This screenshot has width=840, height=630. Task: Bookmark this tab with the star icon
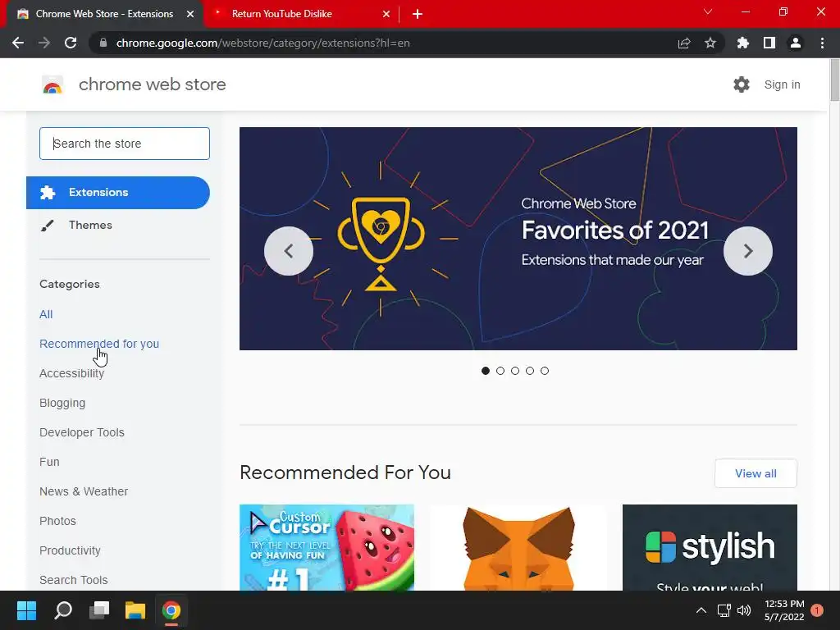coord(710,43)
